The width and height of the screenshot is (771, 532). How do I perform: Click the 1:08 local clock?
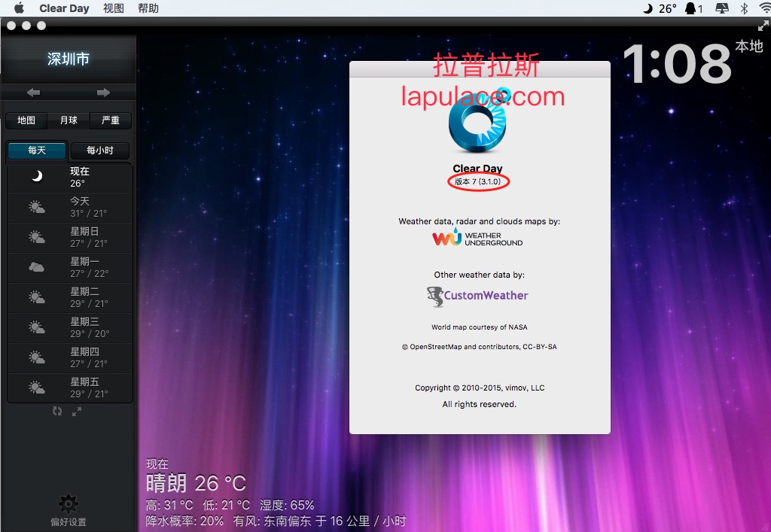point(677,64)
